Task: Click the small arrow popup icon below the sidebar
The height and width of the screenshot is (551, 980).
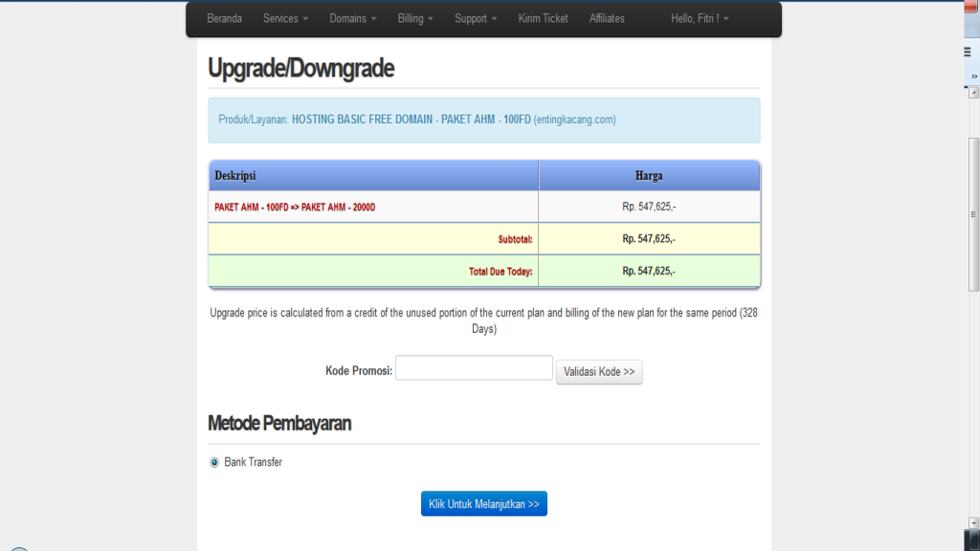Action: pos(974,93)
